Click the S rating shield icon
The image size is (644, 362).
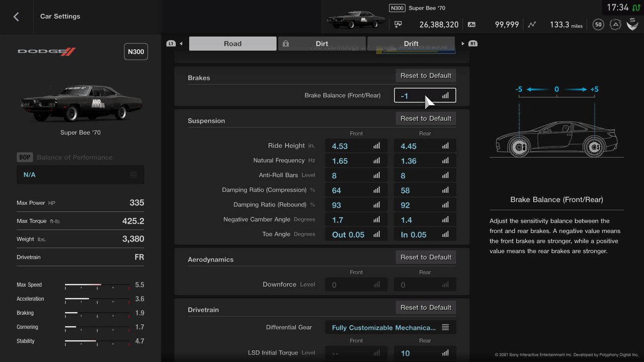632,24
